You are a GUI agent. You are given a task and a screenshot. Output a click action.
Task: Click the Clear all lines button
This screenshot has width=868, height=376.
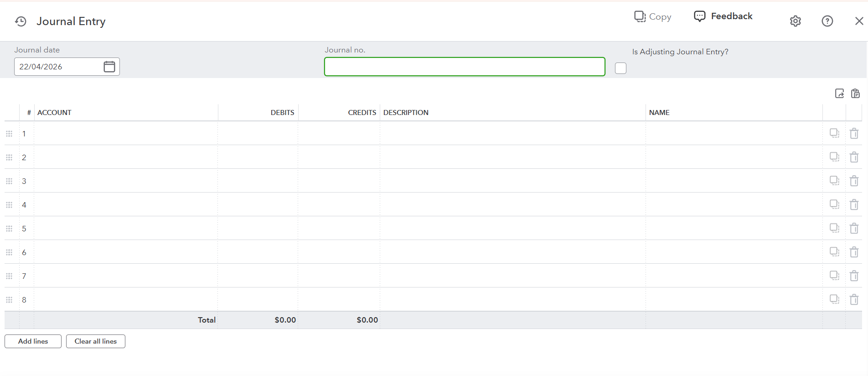pyautogui.click(x=95, y=341)
